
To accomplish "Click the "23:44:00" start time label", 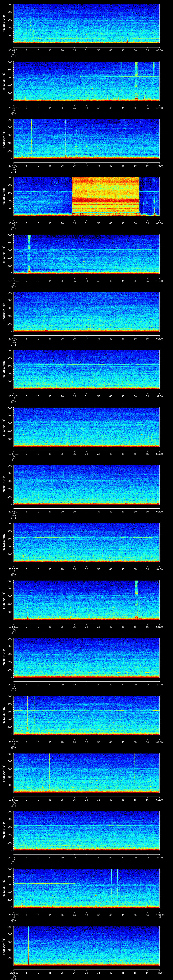I will click(x=13, y=50).
